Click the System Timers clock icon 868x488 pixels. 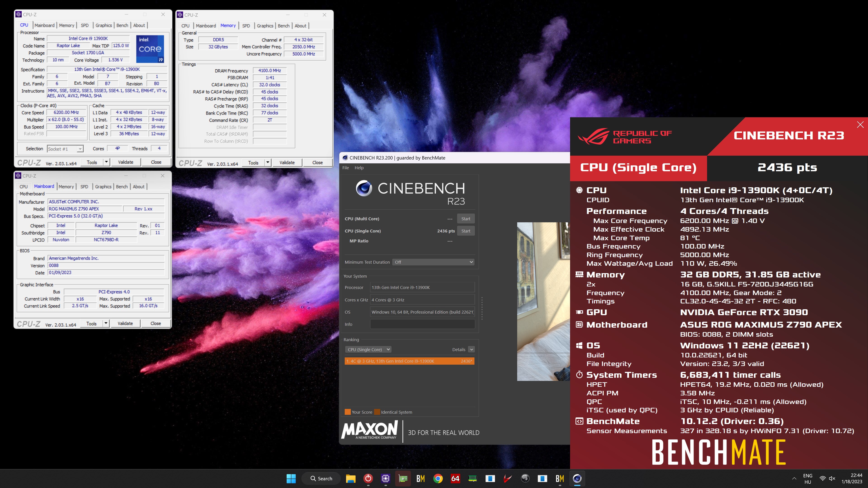pos(579,375)
